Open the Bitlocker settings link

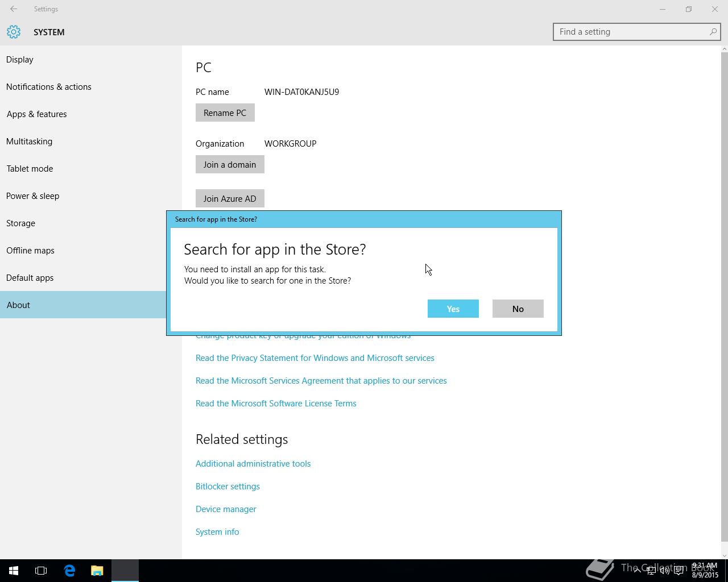click(x=227, y=486)
